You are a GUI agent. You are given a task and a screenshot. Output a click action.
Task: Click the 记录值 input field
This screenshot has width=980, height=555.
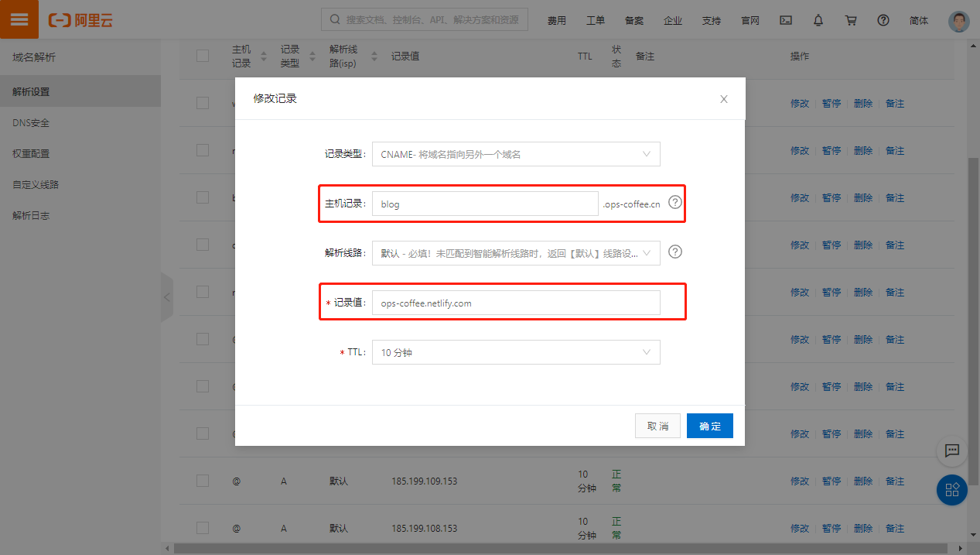tap(516, 303)
